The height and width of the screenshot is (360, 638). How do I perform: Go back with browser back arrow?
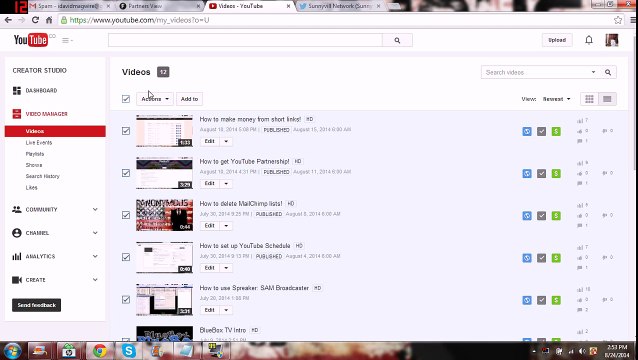pyautogui.click(x=8, y=20)
